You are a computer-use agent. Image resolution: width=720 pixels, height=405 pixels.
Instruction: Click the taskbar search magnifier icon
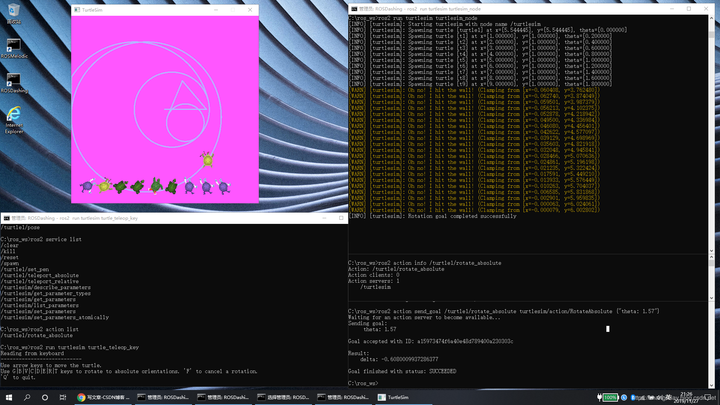(x=27, y=397)
